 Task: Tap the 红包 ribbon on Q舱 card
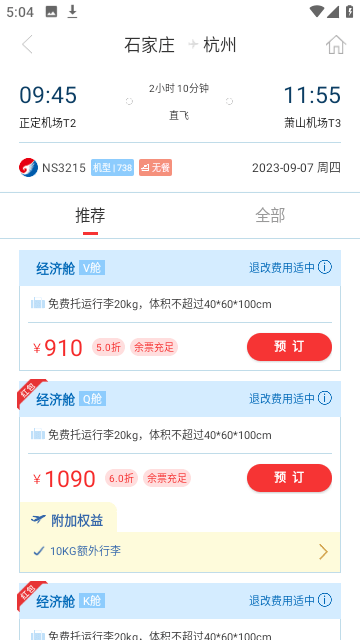[29, 391]
